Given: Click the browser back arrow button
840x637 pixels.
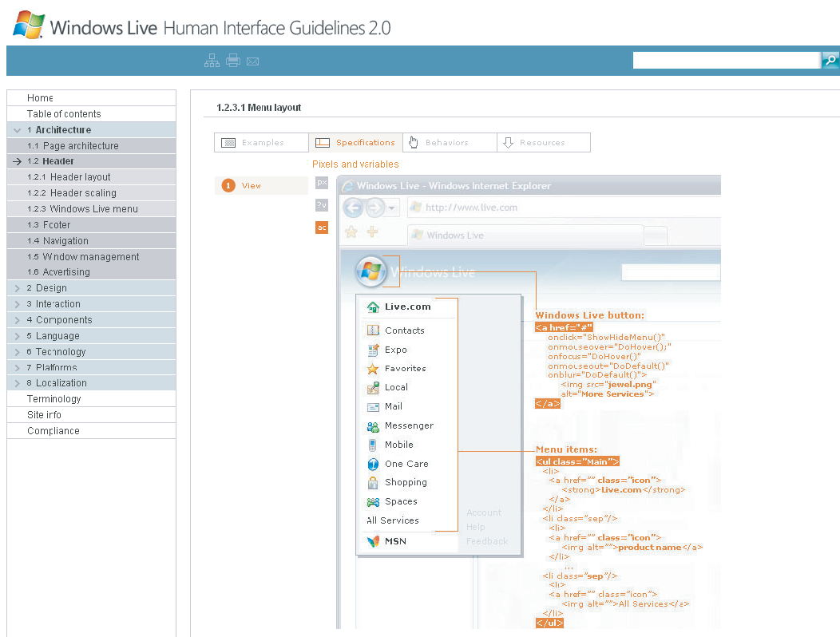Looking at the screenshot, I should pos(353,208).
